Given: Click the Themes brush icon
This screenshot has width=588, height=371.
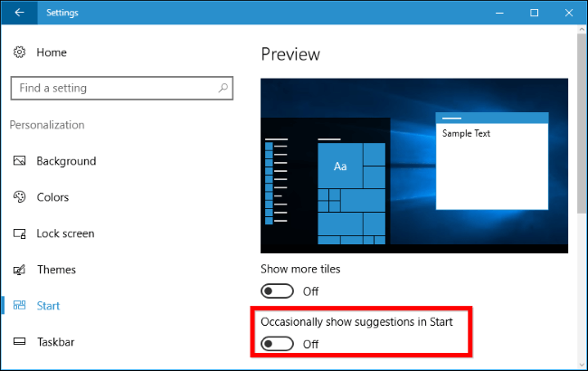Looking at the screenshot, I should click(x=20, y=270).
